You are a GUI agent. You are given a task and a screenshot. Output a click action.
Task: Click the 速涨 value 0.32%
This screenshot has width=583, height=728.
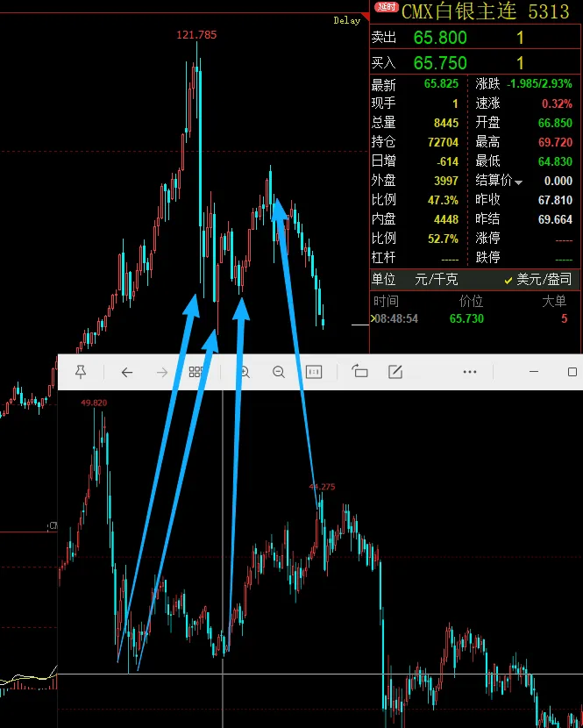pos(557,103)
